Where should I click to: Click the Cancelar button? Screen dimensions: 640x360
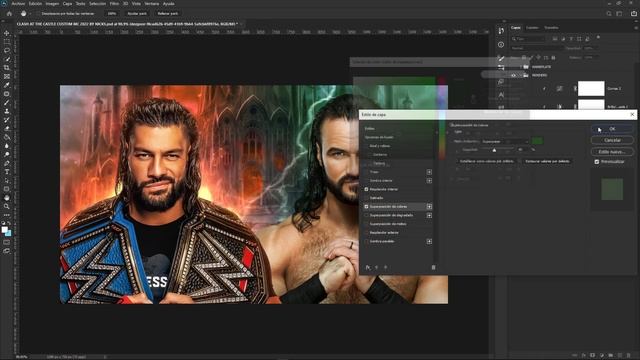[x=612, y=140]
